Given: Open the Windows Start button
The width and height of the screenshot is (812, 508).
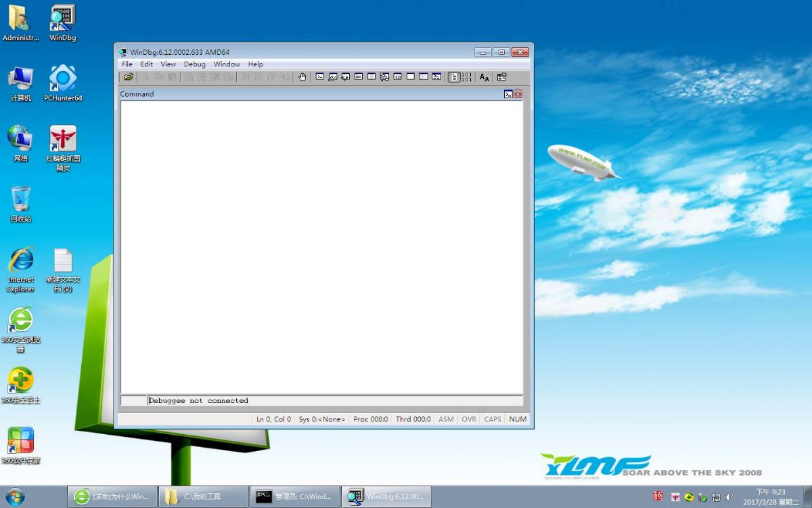Looking at the screenshot, I should (x=14, y=496).
